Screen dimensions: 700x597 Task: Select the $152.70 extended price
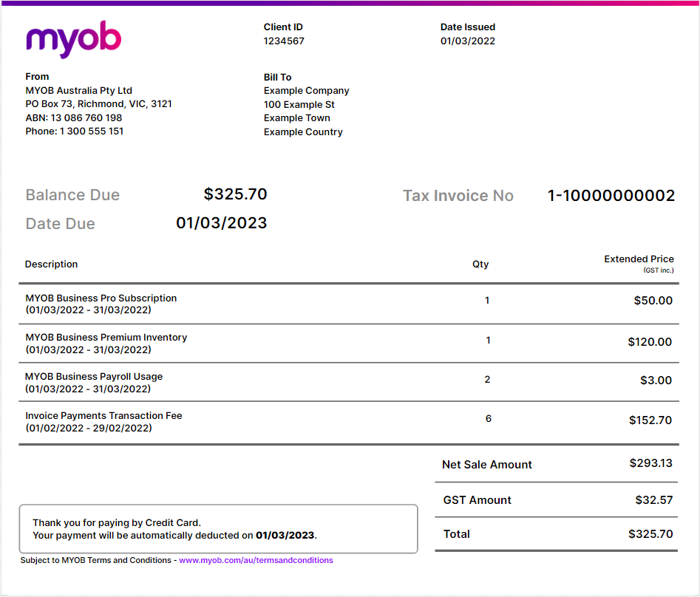pos(650,420)
